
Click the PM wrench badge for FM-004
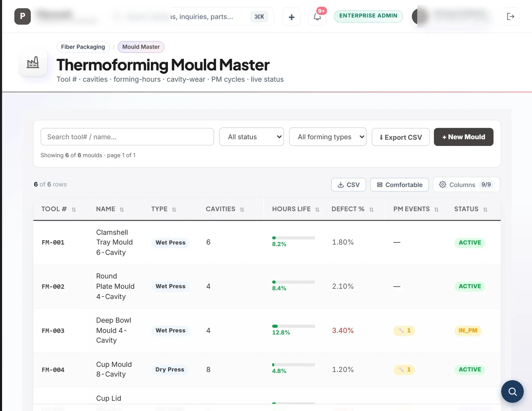click(404, 370)
